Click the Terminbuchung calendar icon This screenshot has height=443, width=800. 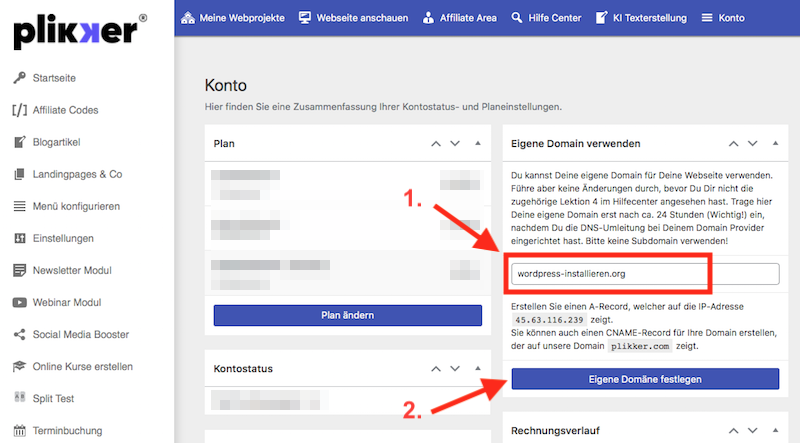coord(19,430)
